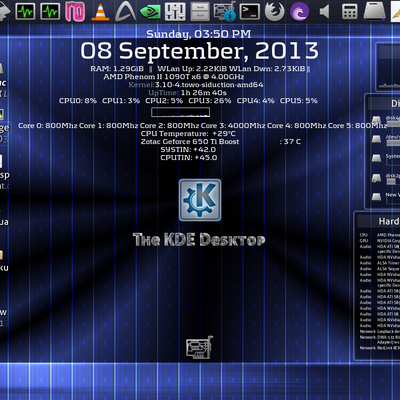Open VLC media player cone icon
This screenshot has width=400, height=400.
point(100,12)
